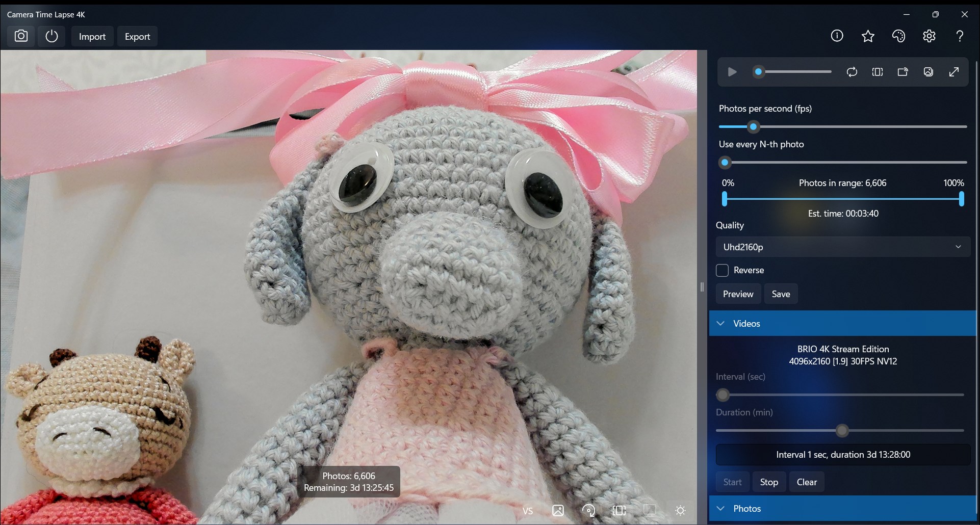
Task: Click the Save button
Action: point(781,294)
